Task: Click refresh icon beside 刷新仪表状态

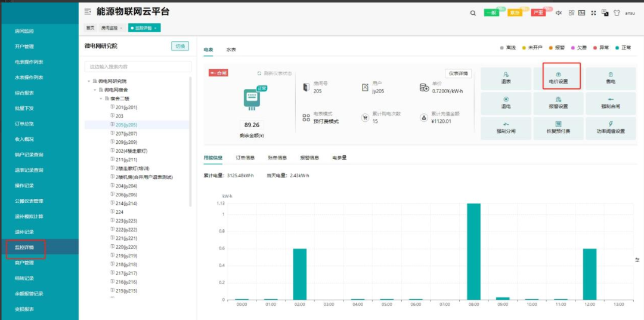Action: [259, 73]
